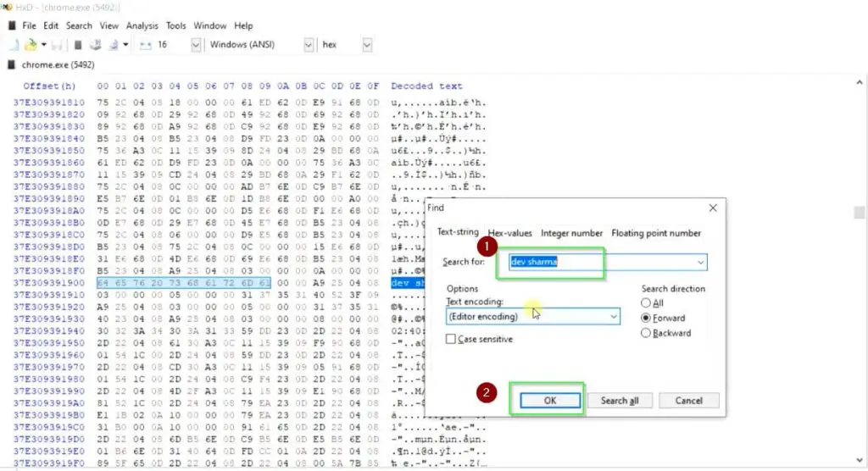This screenshot has width=868, height=471.
Task: Open the Window menu
Action: [210, 25]
